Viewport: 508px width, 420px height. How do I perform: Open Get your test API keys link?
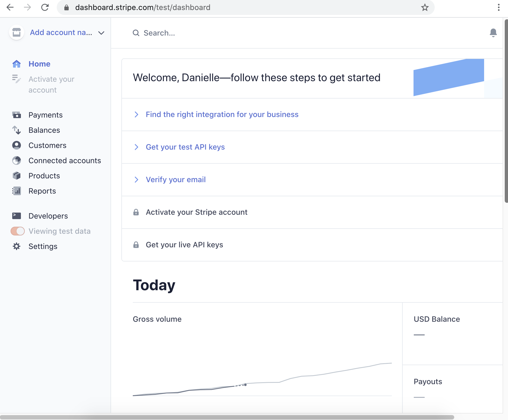click(185, 147)
